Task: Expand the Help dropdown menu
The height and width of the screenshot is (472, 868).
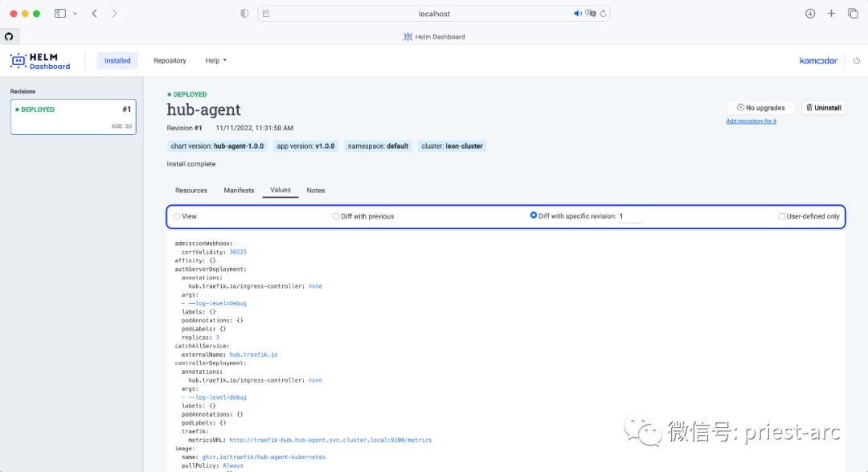Action: (x=216, y=60)
